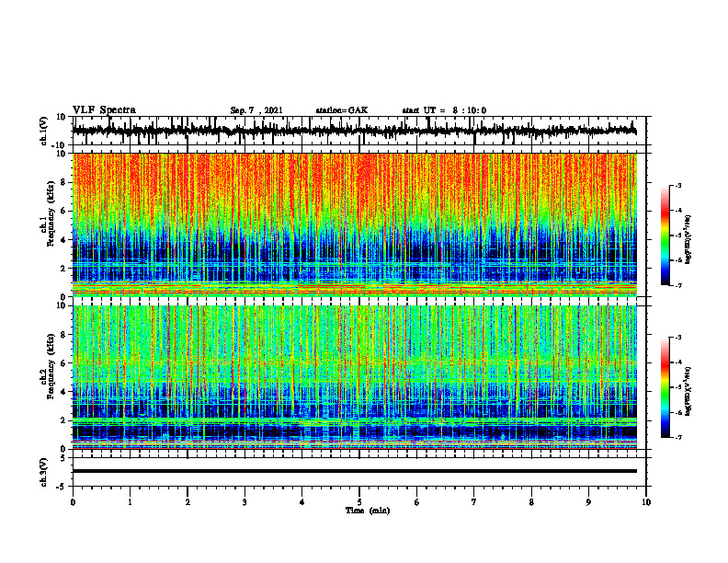This screenshot has width=728, height=563.
Task: Click the "VLF Spectra" plot title
Action: pyautogui.click(x=104, y=110)
